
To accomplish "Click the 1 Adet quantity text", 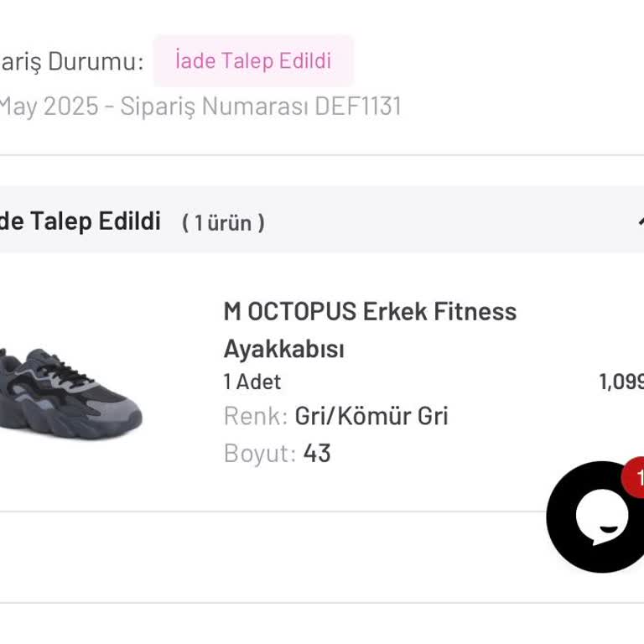I will (x=252, y=382).
